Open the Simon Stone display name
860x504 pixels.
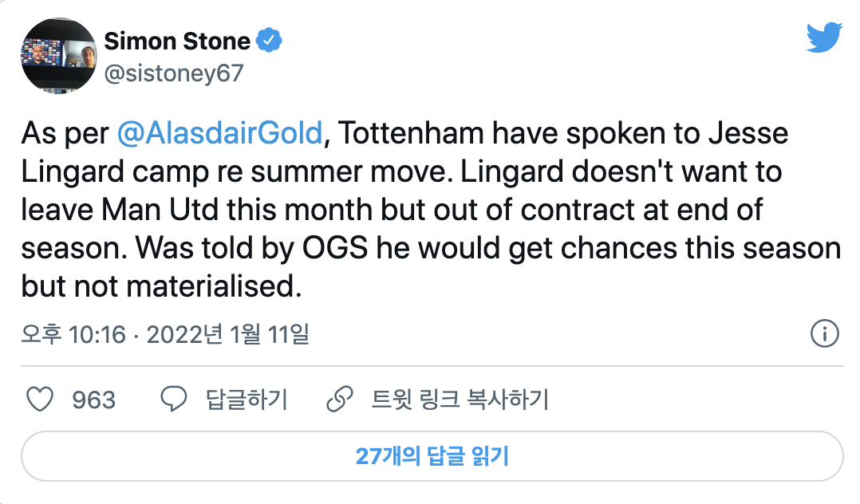point(178,40)
